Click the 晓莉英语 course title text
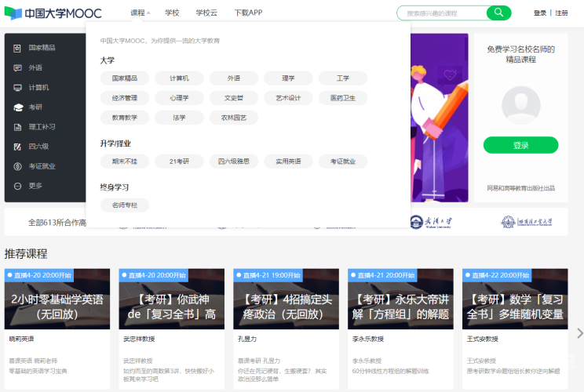 (22, 339)
